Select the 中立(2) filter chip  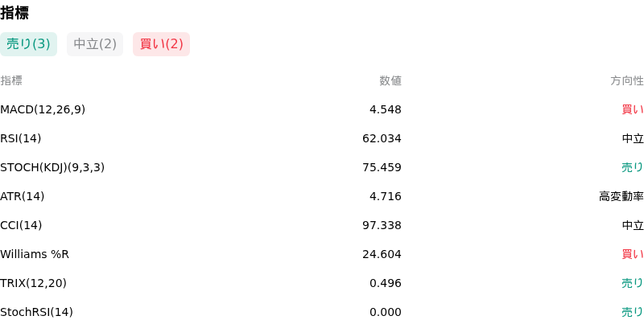[95, 44]
